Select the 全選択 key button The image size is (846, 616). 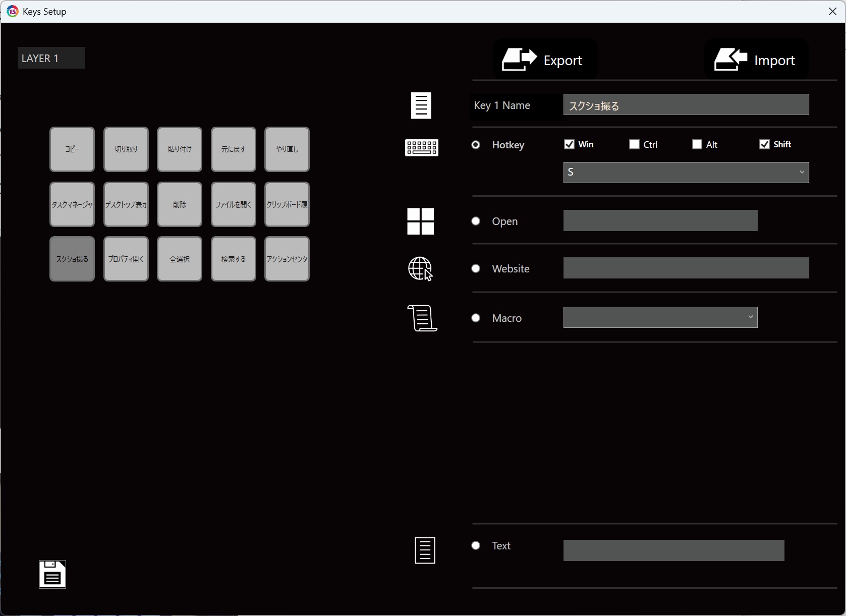(180, 259)
